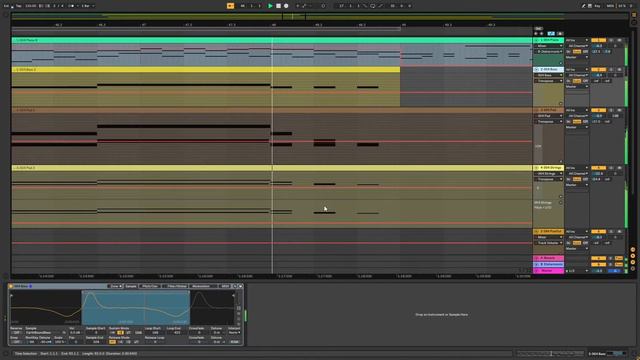Click Sampler Loop End value field
This screenshot has height=360, width=640.
tap(177, 333)
